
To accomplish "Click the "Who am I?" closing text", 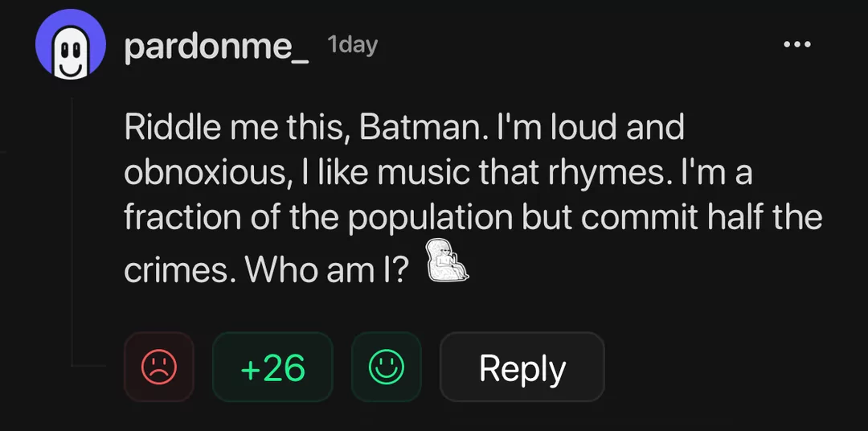I will (x=328, y=271).
